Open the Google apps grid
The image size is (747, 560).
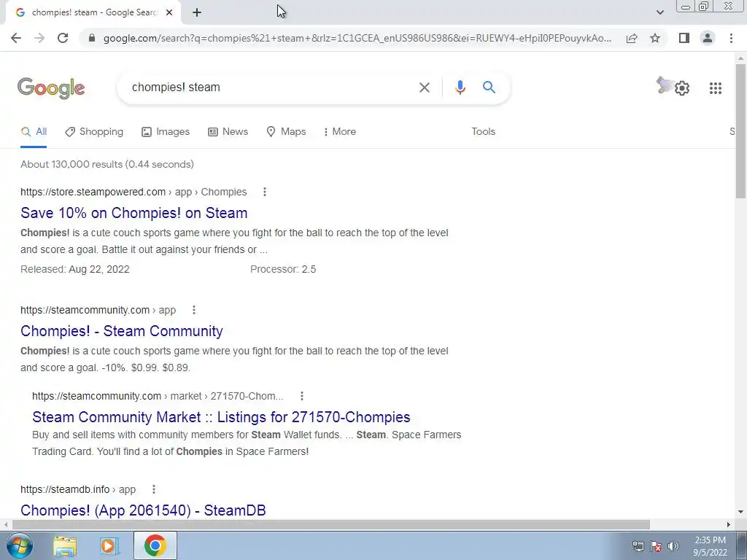pyautogui.click(x=715, y=88)
